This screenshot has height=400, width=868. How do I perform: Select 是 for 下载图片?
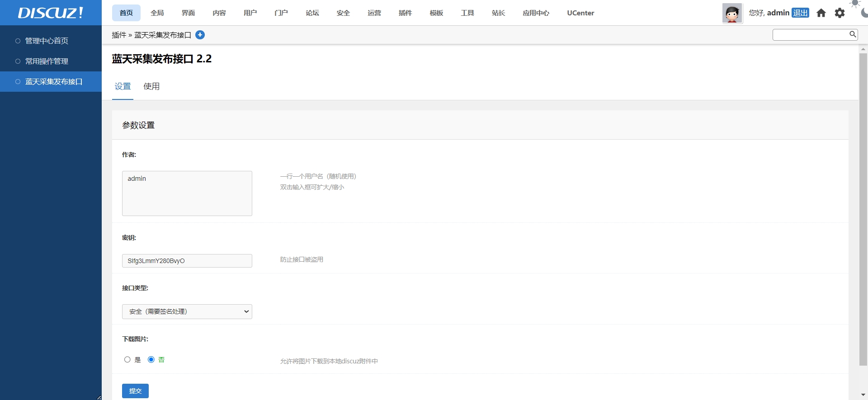click(x=127, y=360)
